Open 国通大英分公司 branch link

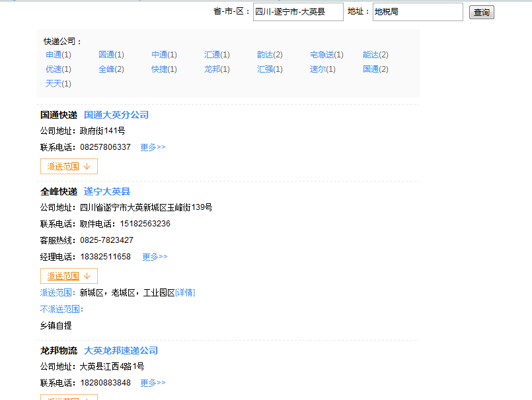click(x=116, y=115)
